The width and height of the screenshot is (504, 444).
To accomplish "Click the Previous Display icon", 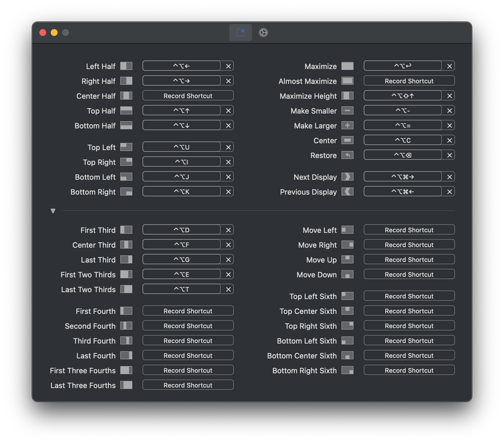I will [348, 192].
